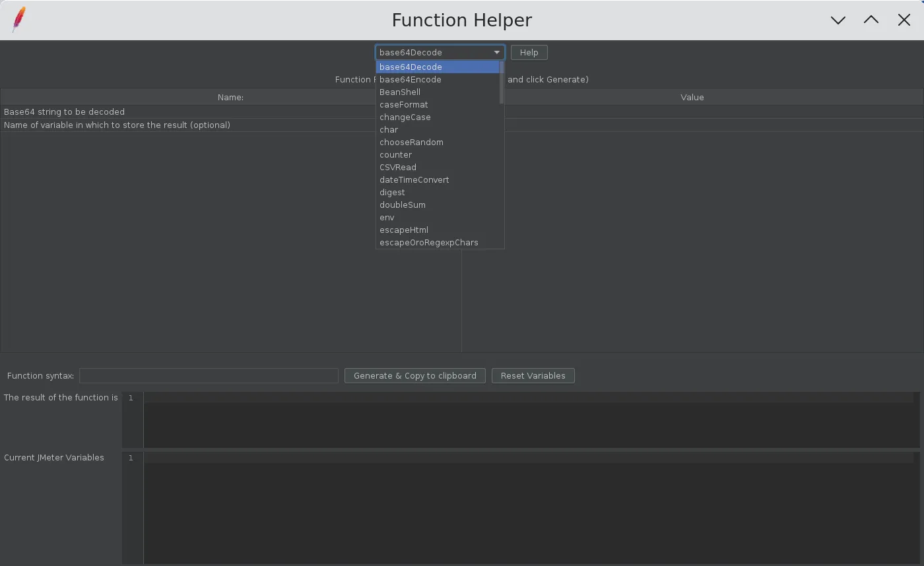Select CSVRead function entry
This screenshot has height=566, width=924.
point(438,168)
